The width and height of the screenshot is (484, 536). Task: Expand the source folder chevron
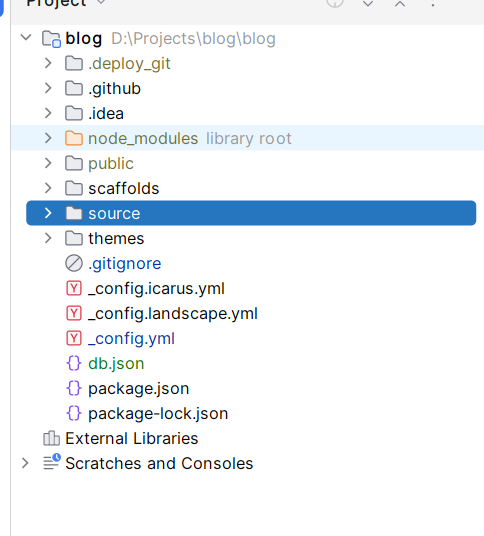click(48, 213)
